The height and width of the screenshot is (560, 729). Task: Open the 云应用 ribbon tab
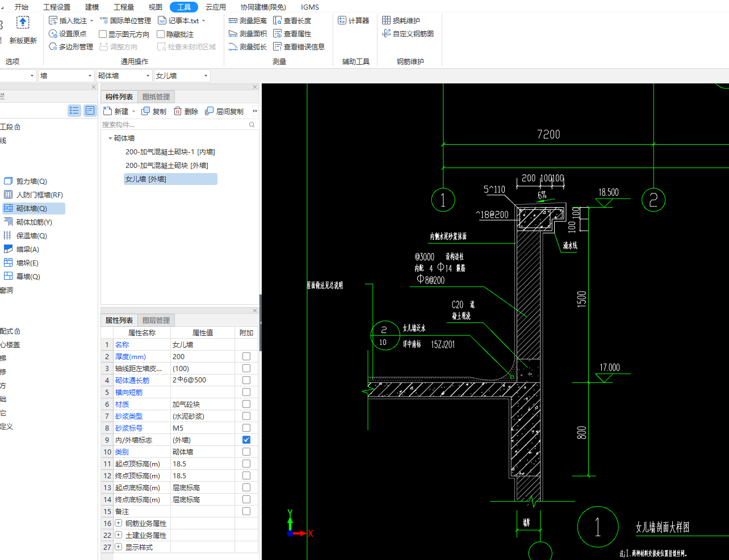(x=216, y=7)
